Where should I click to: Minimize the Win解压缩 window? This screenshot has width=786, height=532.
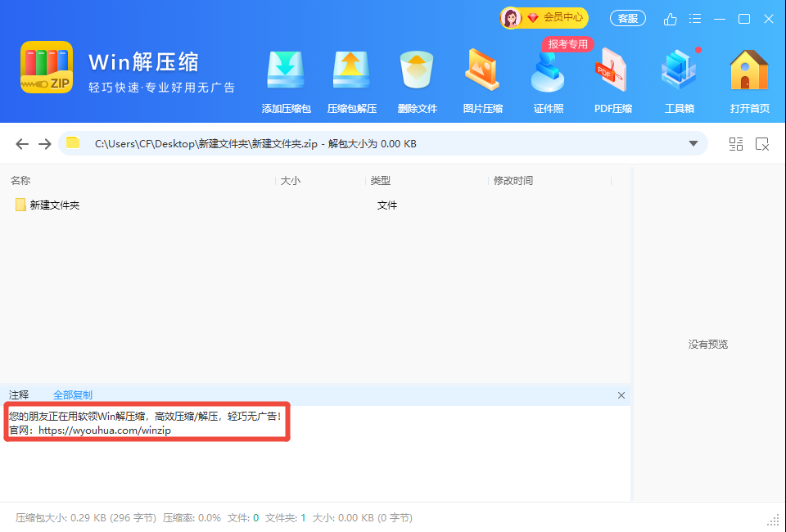click(x=720, y=19)
